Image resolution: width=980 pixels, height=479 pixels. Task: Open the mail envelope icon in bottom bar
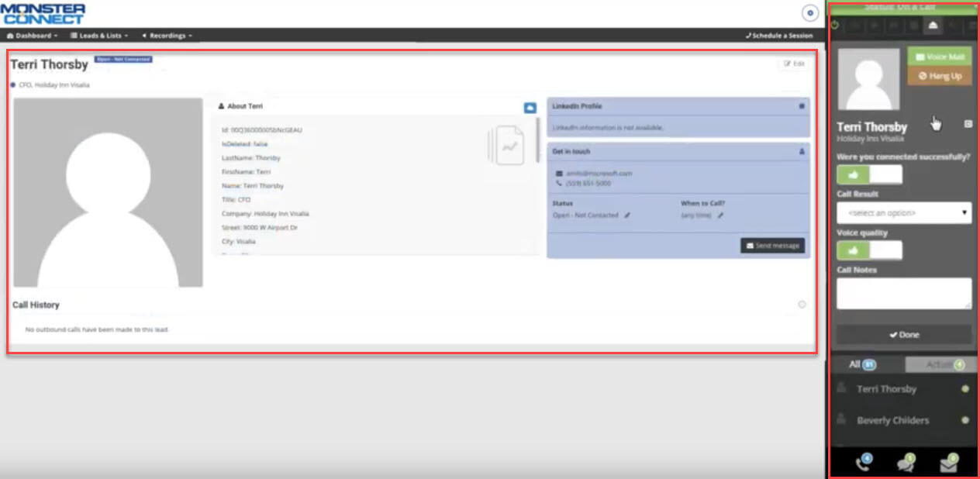point(948,463)
